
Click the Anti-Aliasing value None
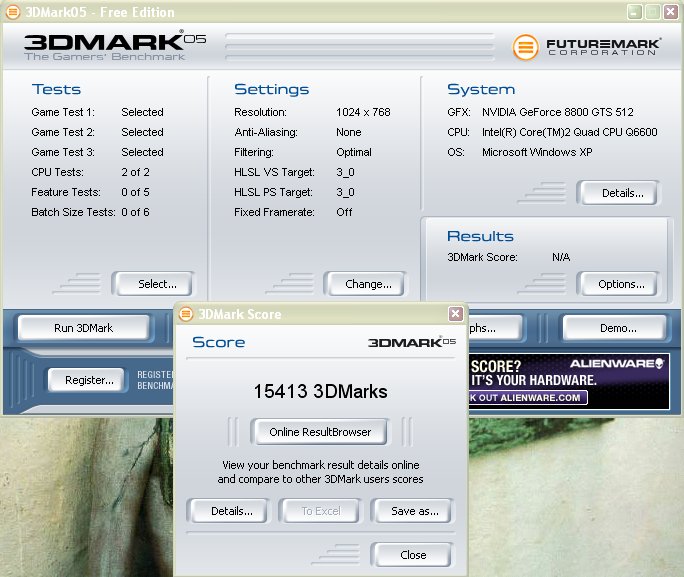349,132
